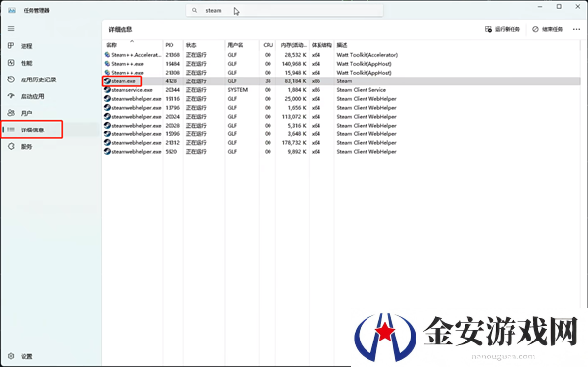Sort by the 内存 (Memory) column header
This screenshot has height=367, width=588.
point(294,45)
